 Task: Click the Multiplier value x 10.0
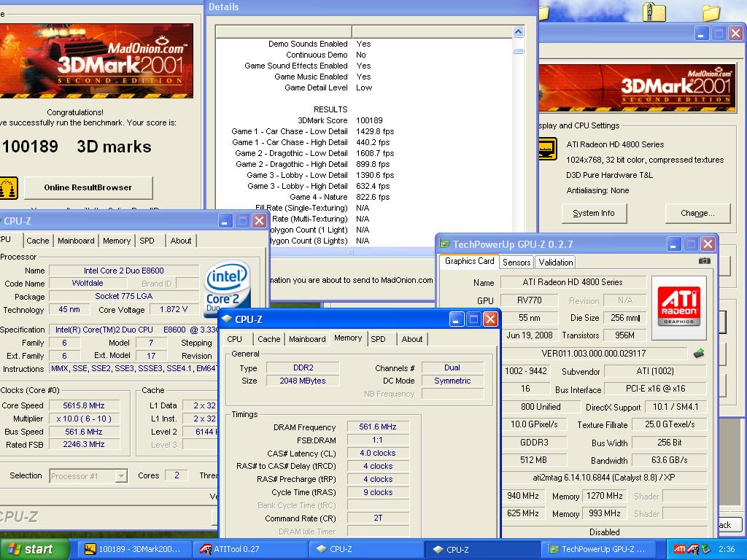tap(84, 419)
